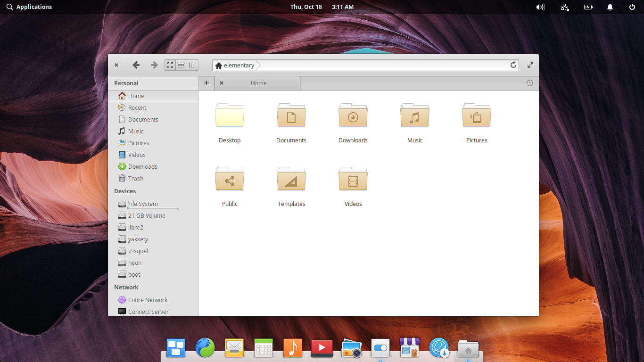Open a new tab with the plus button
Screen dimensions: 644x362
[x=206, y=83]
